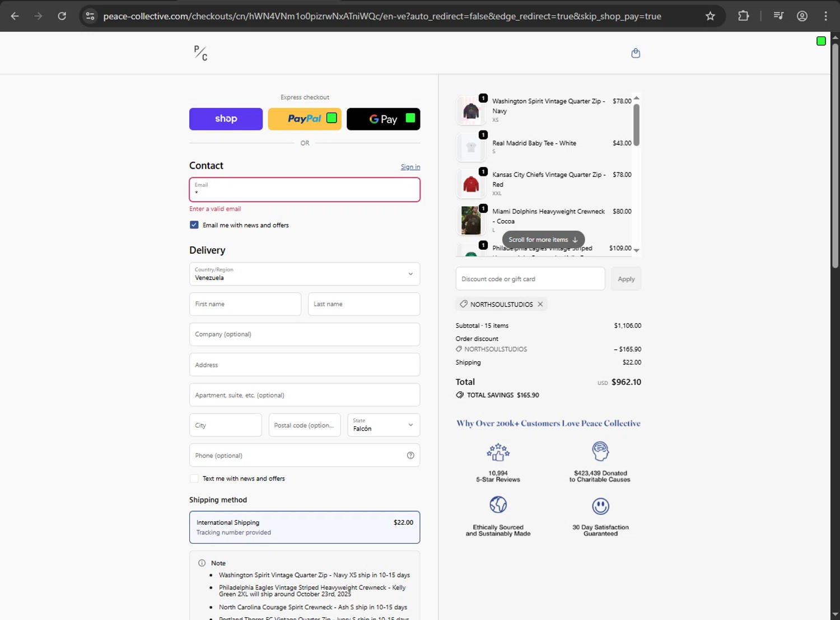Open media controls icon in toolbar
Screen dimensions: 840x620
coord(778,16)
